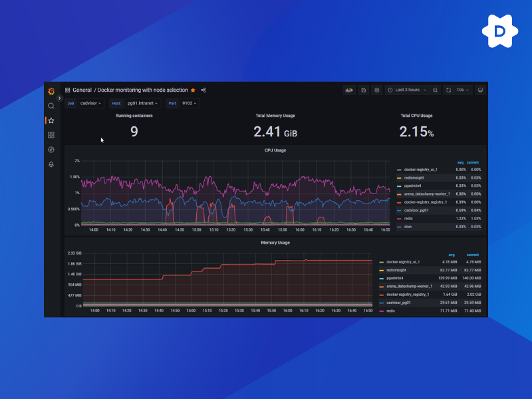This screenshot has width=532, height=399.
Task: Toggle redis in Memory legend
Action: 390,311
